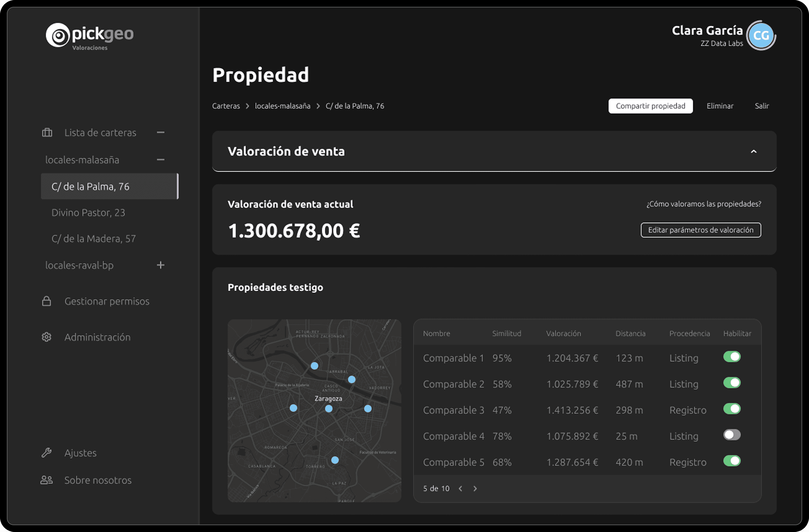The height and width of the screenshot is (532, 809).
Task: Click Salir button
Action: coord(762,106)
